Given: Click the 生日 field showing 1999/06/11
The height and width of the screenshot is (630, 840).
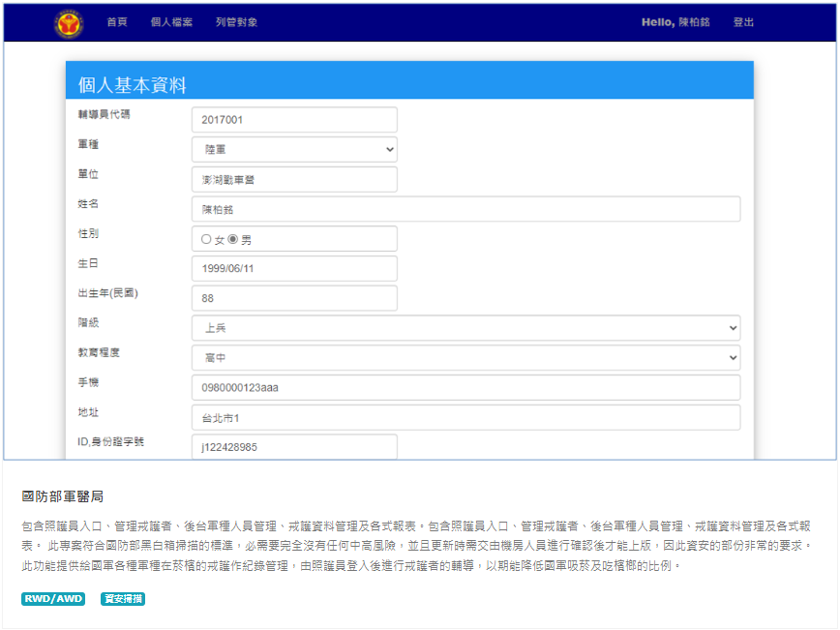Looking at the screenshot, I should [294, 269].
